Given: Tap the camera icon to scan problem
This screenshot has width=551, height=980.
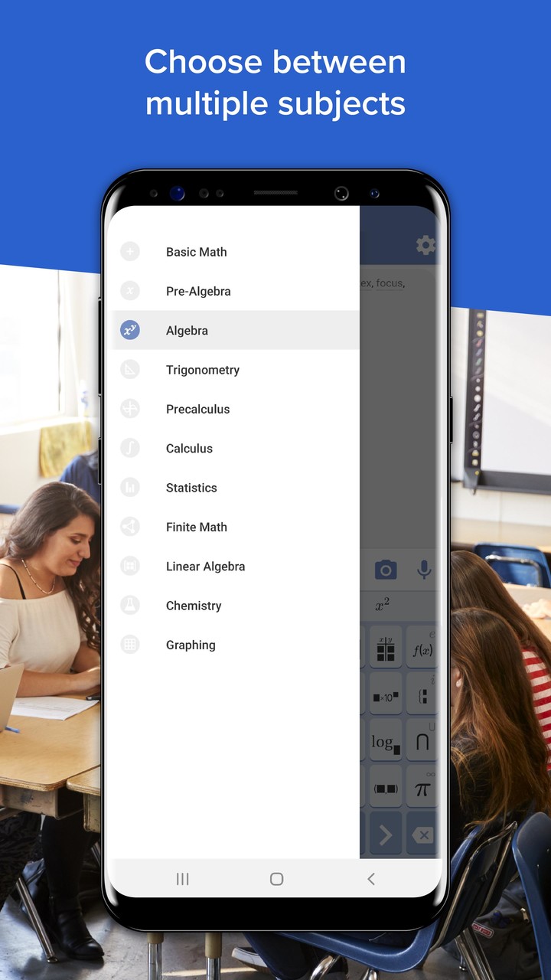Looking at the screenshot, I should pyautogui.click(x=386, y=570).
